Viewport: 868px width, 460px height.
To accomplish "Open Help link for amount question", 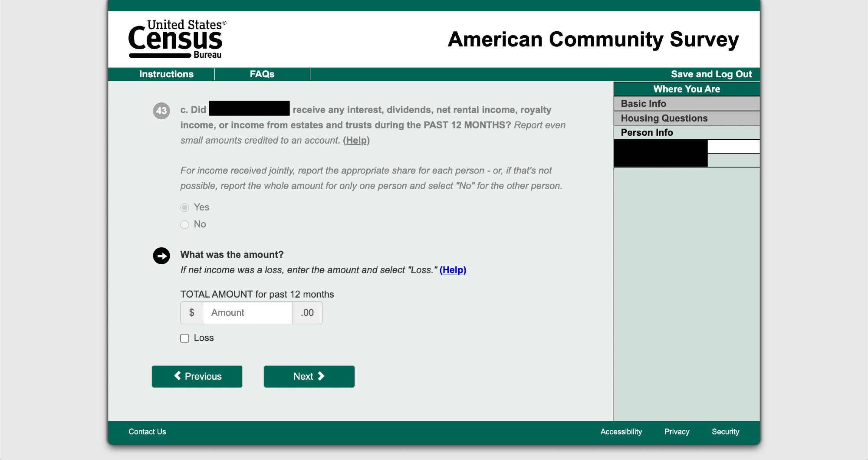I will coord(453,270).
